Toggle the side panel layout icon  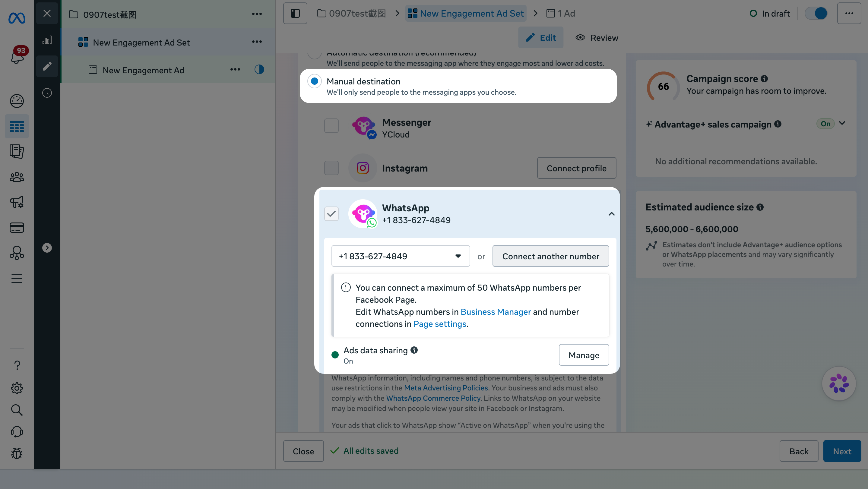pyautogui.click(x=295, y=14)
